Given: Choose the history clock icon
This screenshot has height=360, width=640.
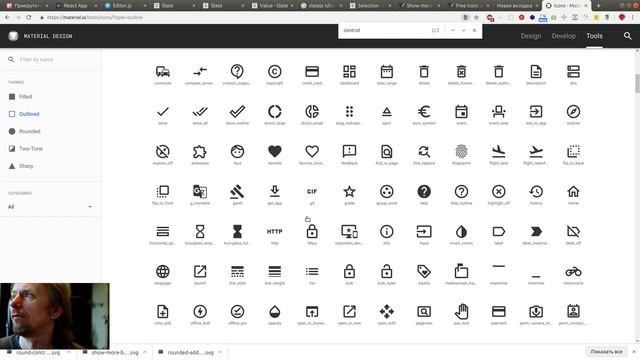Looking at the screenshot, I should pos(536,191).
